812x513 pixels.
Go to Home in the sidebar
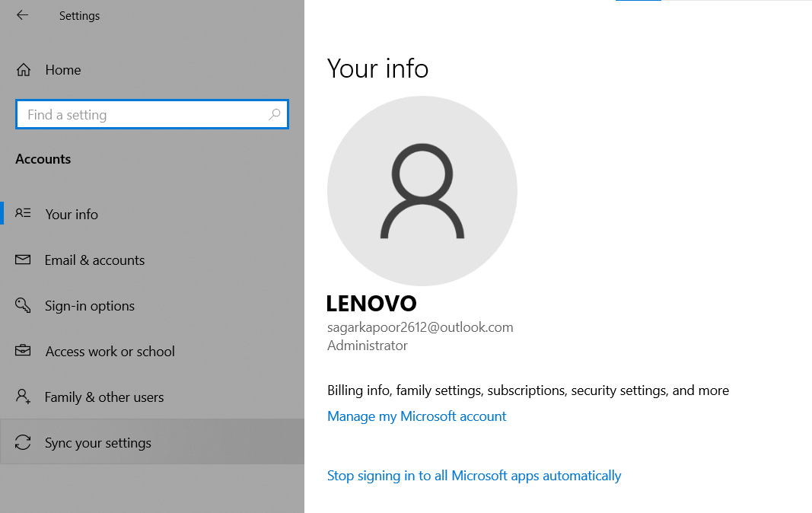click(63, 70)
